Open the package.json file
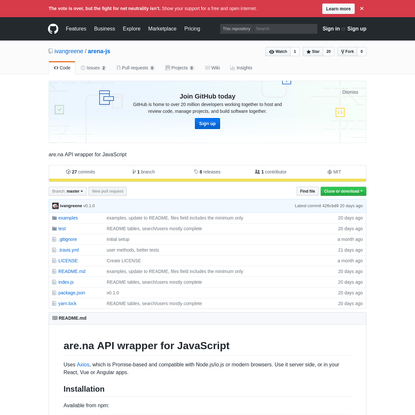 point(72,293)
